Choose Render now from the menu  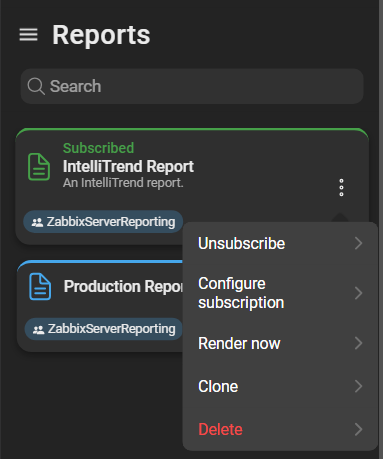pyautogui.click(x=280, y=343)
